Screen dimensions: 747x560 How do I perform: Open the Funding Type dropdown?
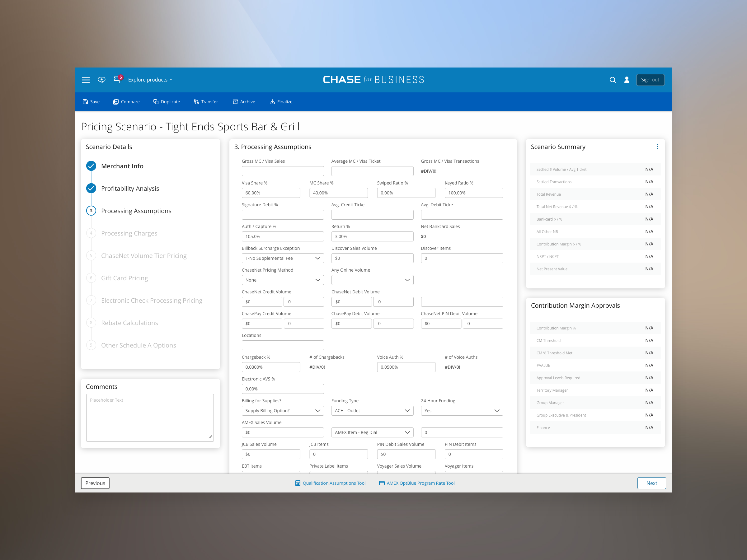[x=372, y=410]
